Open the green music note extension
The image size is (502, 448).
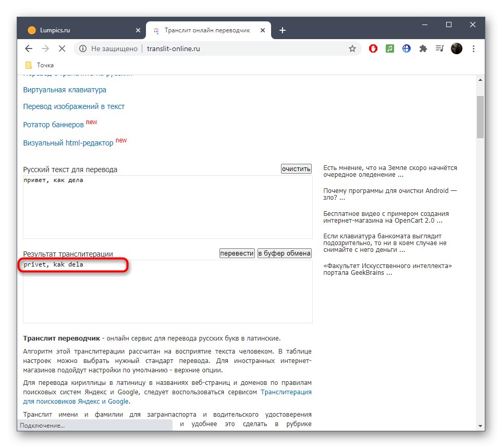(389, 48)
